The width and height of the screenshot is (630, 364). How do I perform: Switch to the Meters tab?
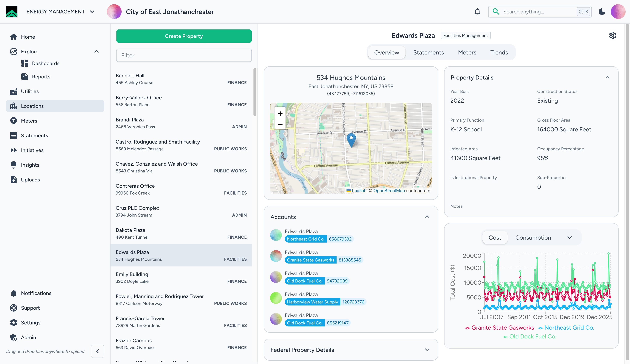click(467, 52)
